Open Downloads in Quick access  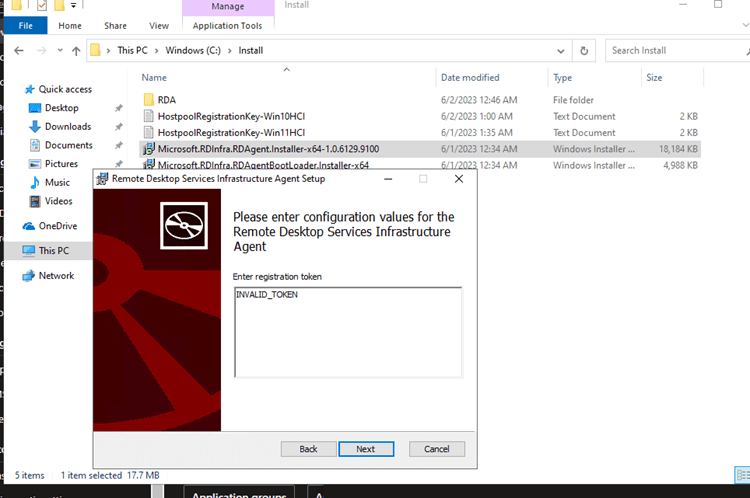click(x=67, y=127)
